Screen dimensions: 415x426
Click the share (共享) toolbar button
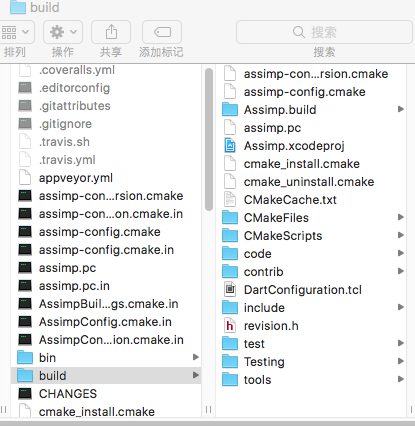[111, 32]
